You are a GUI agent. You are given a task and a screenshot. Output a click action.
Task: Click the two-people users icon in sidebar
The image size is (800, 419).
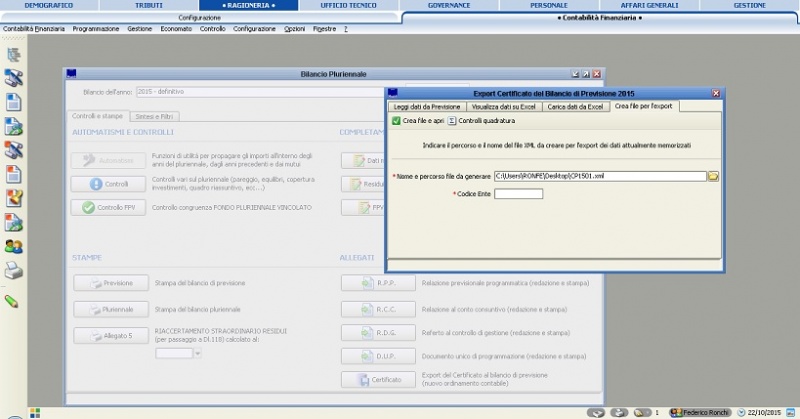tap(14, 246)
